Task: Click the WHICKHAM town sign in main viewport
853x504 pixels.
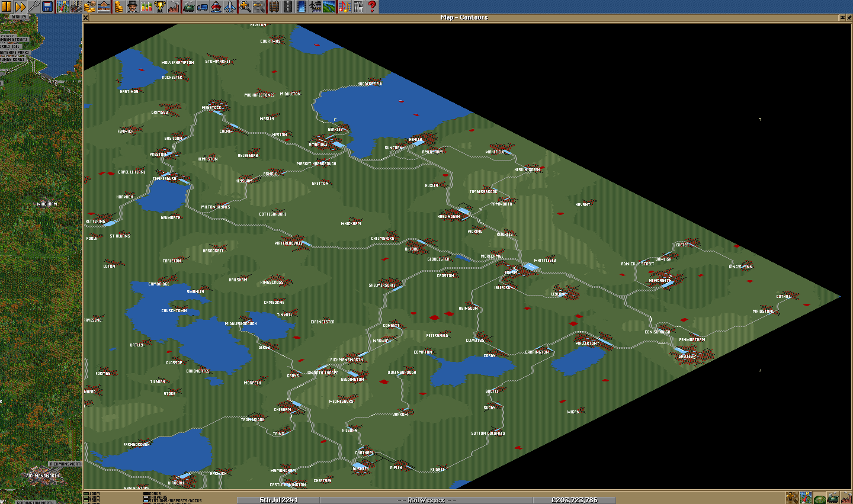Action: [x=47, y=204]
